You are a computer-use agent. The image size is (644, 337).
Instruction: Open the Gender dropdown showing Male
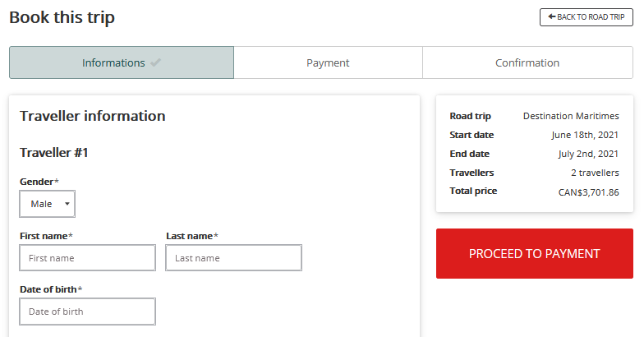pyautogui.click(x=48, y=204)
